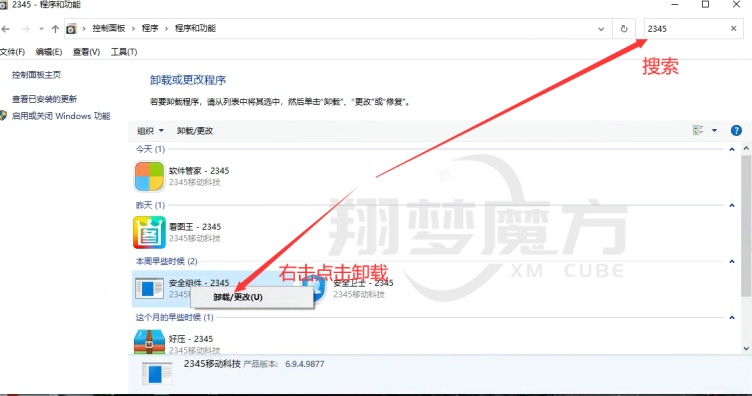This screenshot has width=752, height=396.
Task: Collapse the 昨天 (1) group
Action: tap(732, 206)
